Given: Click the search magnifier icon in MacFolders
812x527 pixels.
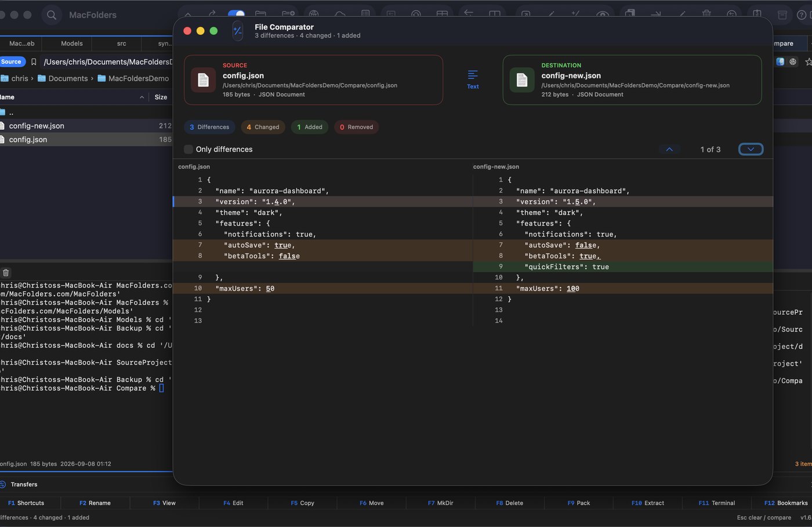Looking at the screenshot, I should pyautogui.click(x=52, y=15).
